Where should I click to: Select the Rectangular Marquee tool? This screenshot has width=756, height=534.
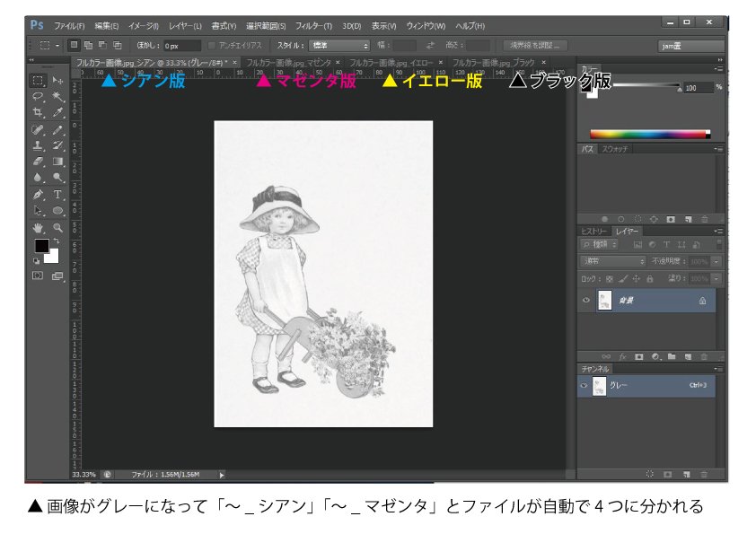click(38, 81)
